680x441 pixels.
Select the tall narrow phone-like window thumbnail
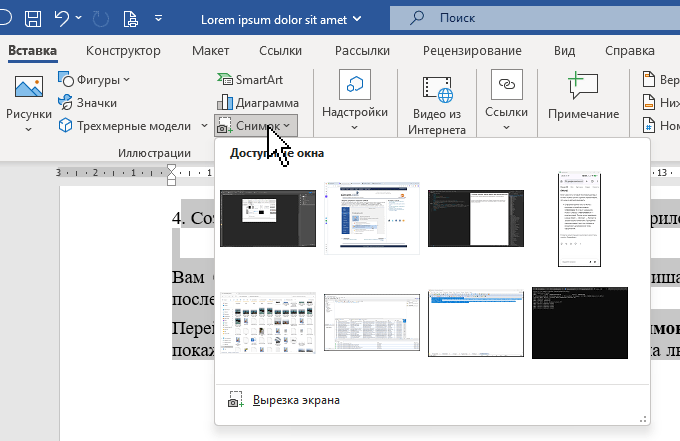(x=579, y=219)
